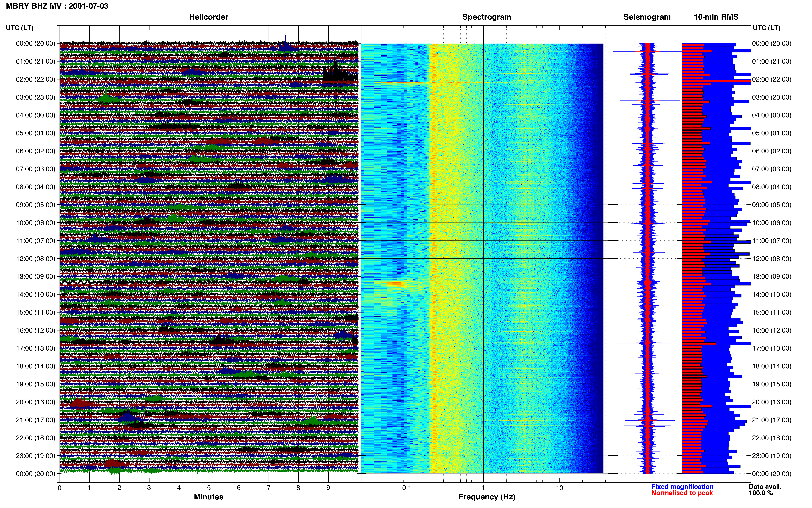This screenshot has width=812, height=508.
Task: Click the 0.1 frequency tick label
Action: 407,488
